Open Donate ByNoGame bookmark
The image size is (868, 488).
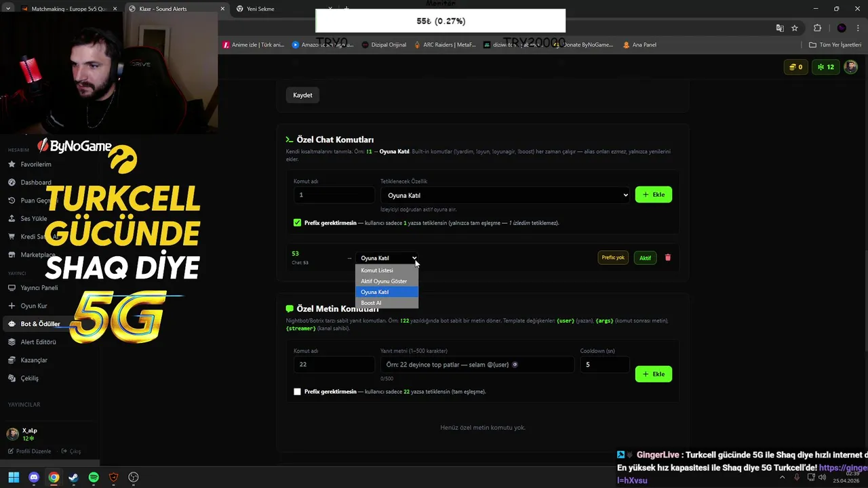583,45
